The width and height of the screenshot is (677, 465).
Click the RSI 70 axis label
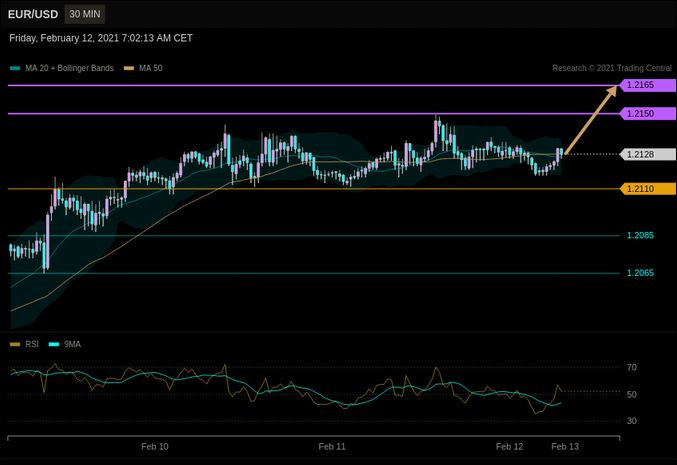pos(632,367)
